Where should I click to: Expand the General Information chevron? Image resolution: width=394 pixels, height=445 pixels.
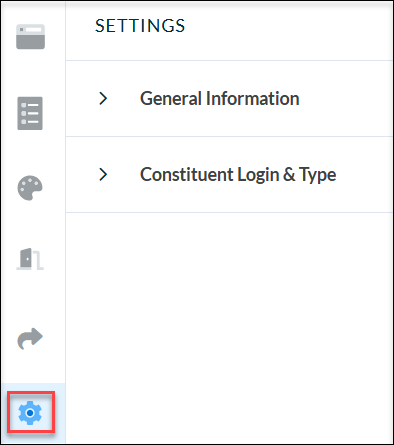point(103,98)
